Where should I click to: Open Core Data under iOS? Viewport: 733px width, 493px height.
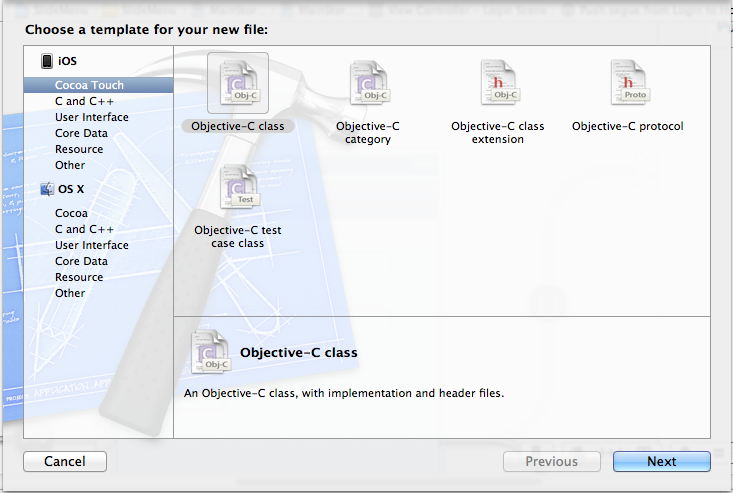pos(81,133)
